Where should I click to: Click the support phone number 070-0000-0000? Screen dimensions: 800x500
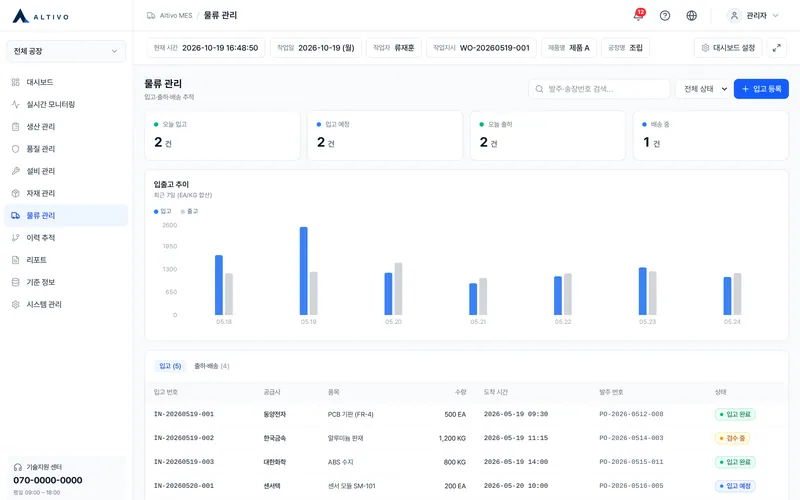pyautogui.click(x=47, y=481)
